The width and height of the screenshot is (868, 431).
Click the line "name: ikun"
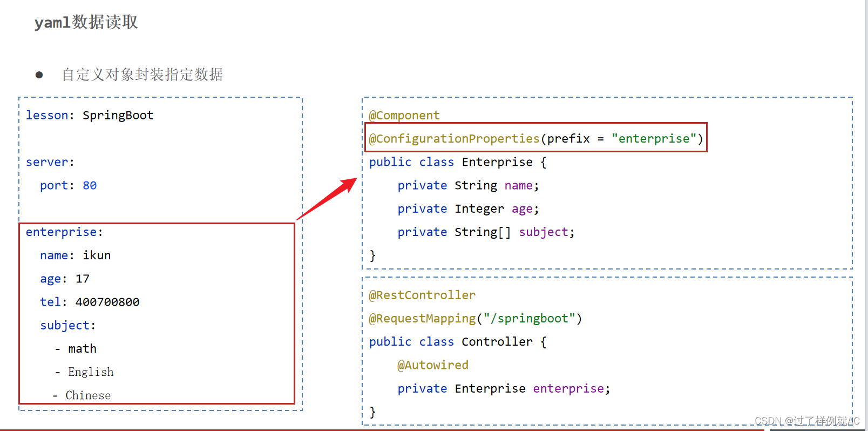75,255
